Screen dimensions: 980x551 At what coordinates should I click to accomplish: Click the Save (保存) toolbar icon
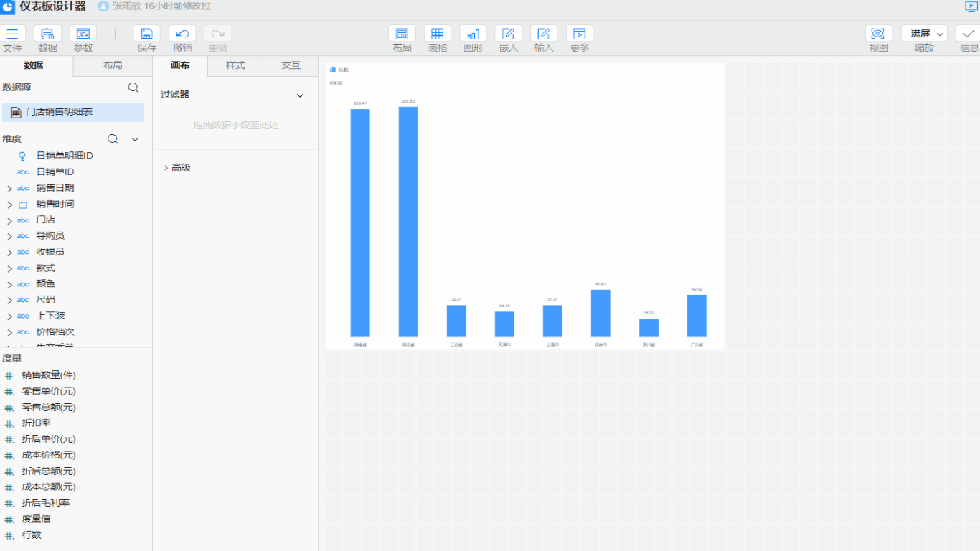pos(146,34)
